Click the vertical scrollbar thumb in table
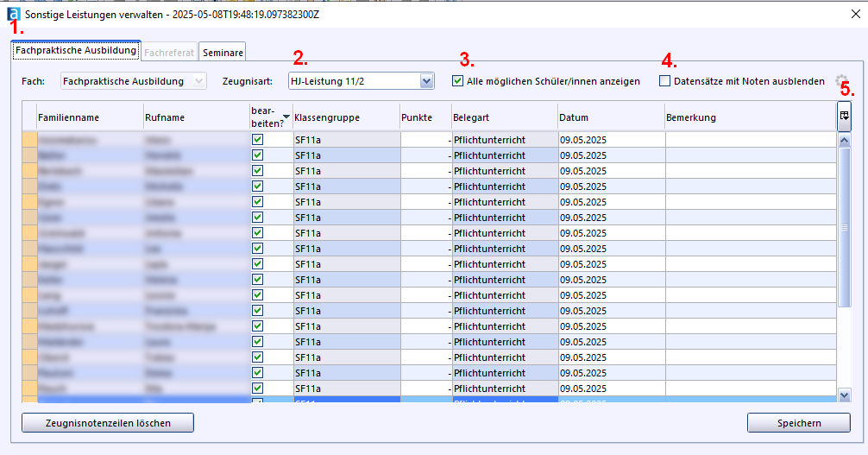The image size is (868, 455). click(x=844, y=226)
